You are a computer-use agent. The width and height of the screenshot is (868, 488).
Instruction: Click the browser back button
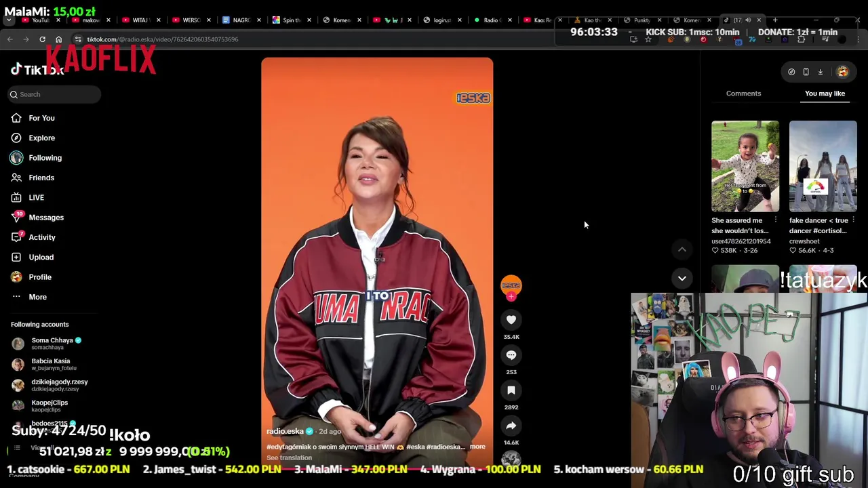point(10,39)
